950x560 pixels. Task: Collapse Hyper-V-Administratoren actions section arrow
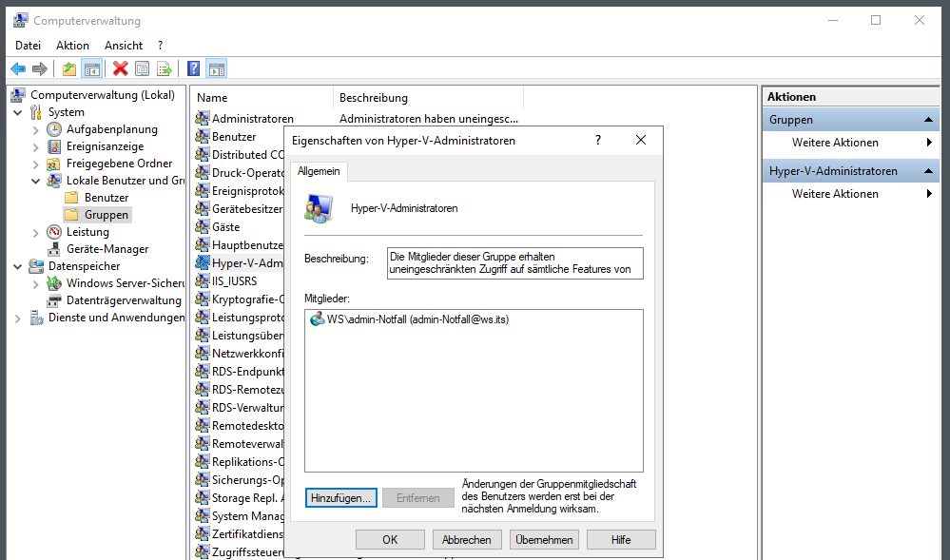coord(928,171)
